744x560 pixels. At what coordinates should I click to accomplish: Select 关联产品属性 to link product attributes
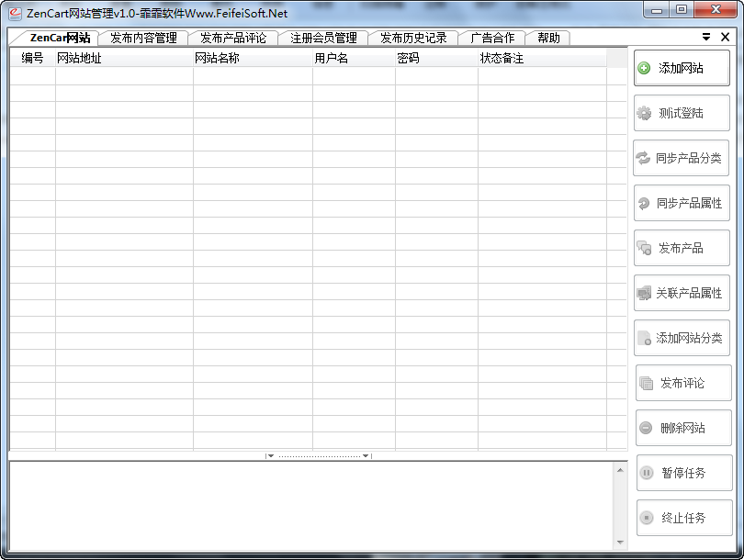(x=644, y=293)
